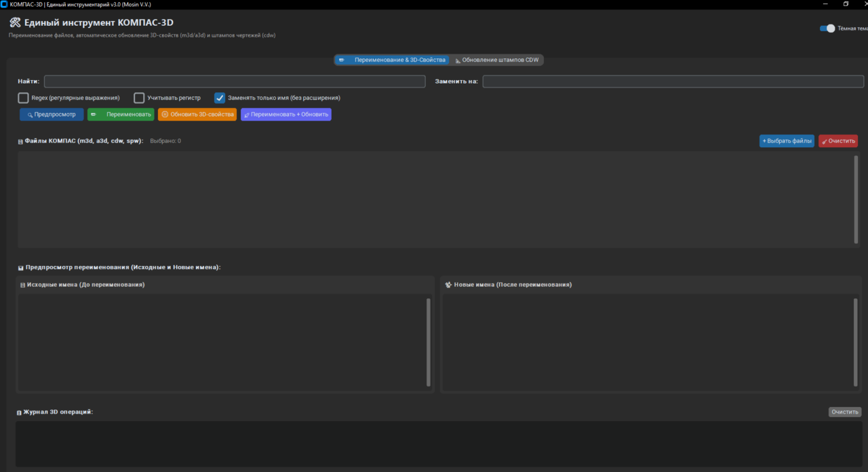The width and height of the screenshot is (868, 472).
Task: Click the Предпросмотр button
Action: click(x=52, y=115)
